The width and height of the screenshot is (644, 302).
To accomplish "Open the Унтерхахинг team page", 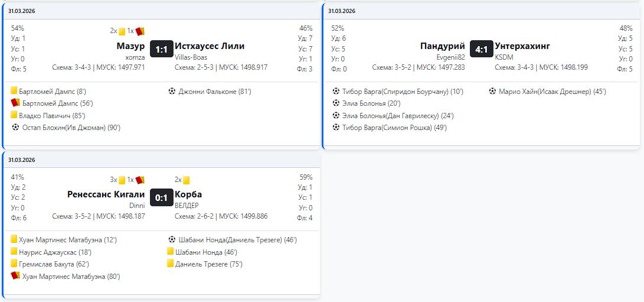I will [522, 46].
